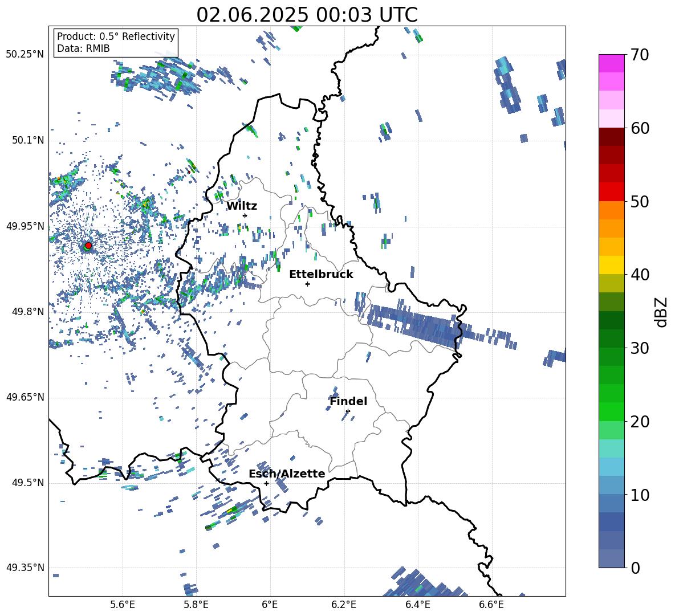Click the Product: 0.5° Reflectivity text

pos(116,36)
